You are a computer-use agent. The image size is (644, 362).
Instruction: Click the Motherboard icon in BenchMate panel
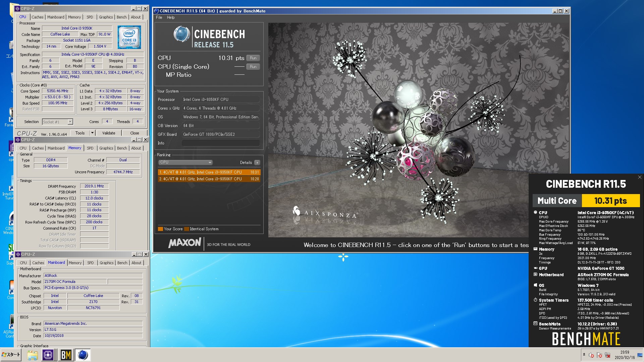(535, 275)
